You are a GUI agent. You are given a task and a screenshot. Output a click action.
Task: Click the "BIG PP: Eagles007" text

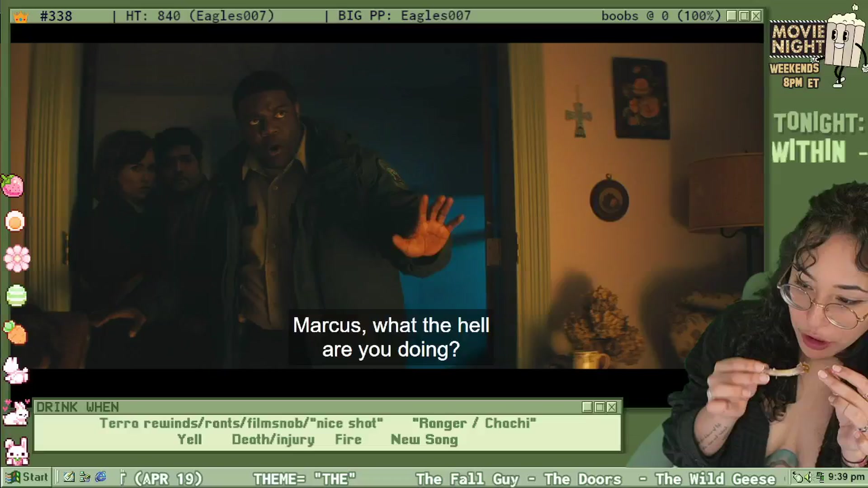click(x=404, y=16)
